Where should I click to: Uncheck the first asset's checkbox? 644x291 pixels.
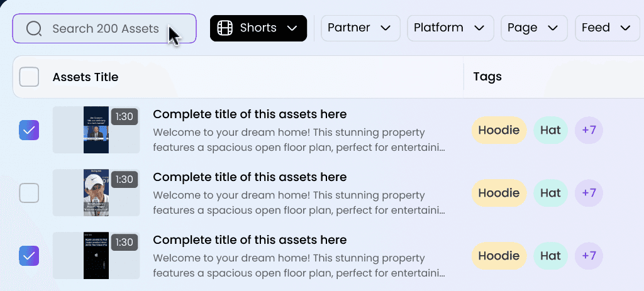(x=29, y=130)
